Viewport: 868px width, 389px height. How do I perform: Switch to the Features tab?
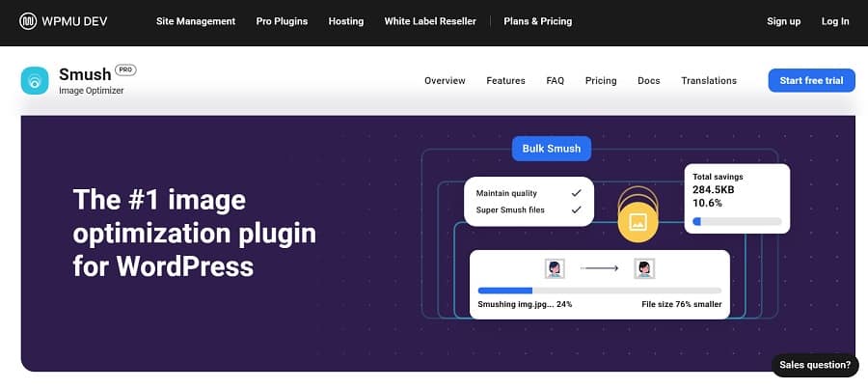(x=505, y=81)
